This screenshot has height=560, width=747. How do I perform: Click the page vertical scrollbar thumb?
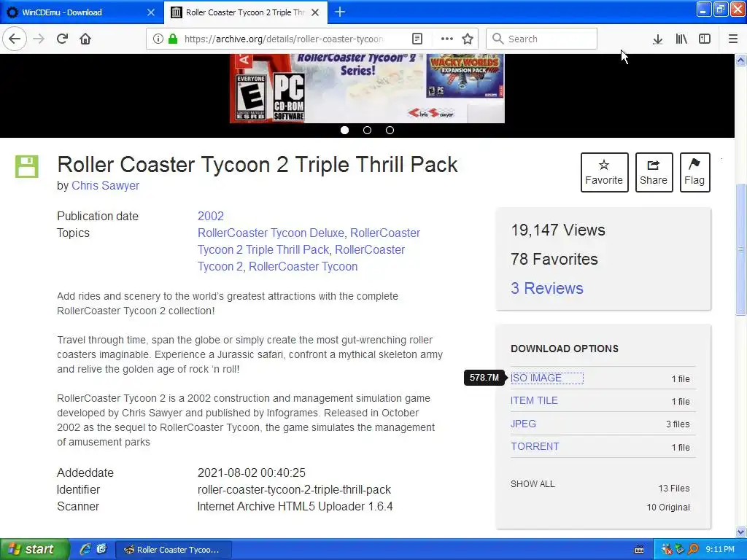point(740,249)
